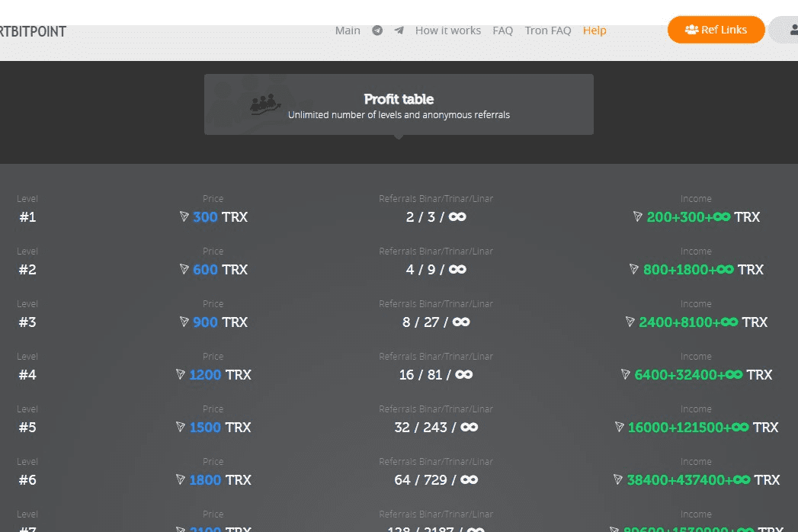This screenshot has width=798, height=532.
Task: Go to the Tron FAQ section
Action: (547, 30)
